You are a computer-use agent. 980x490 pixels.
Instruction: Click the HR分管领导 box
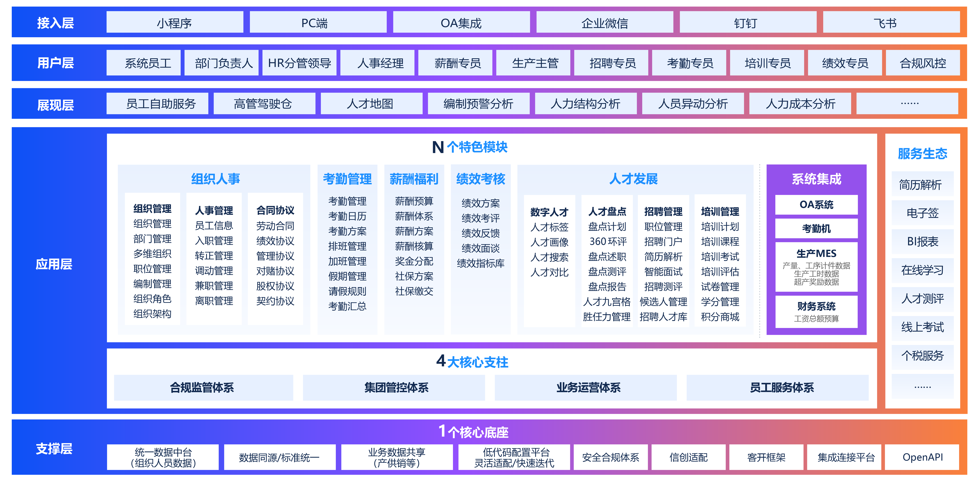tap(299, 63)
